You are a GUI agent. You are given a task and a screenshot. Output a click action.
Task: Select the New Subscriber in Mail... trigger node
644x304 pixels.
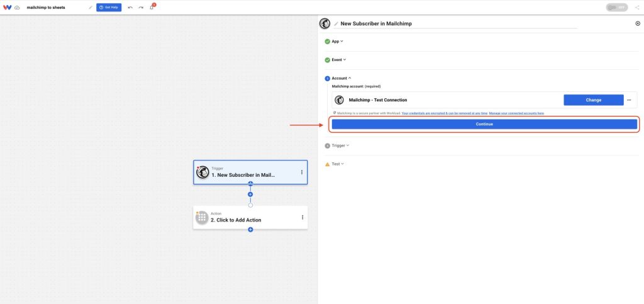[x=250, y=172]
